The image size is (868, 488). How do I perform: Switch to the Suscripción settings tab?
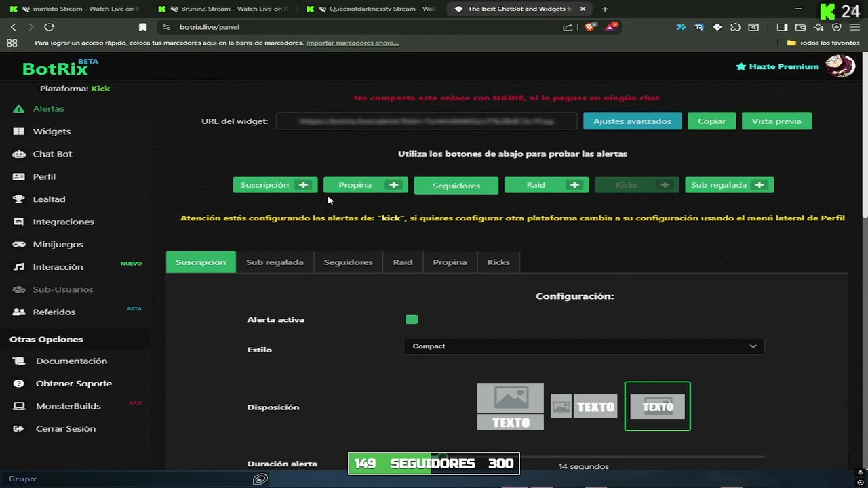click(201, 262)
